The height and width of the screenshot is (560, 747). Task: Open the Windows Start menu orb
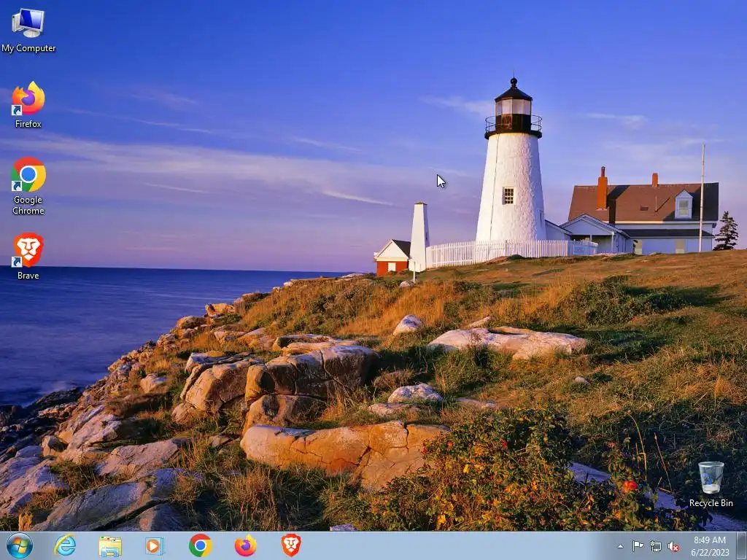[x=20, y=545]
